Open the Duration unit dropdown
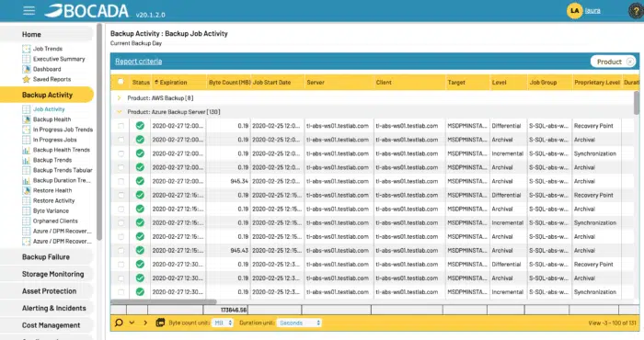The width and height of the screenshot is (644, 340). (x=299, y=323)
